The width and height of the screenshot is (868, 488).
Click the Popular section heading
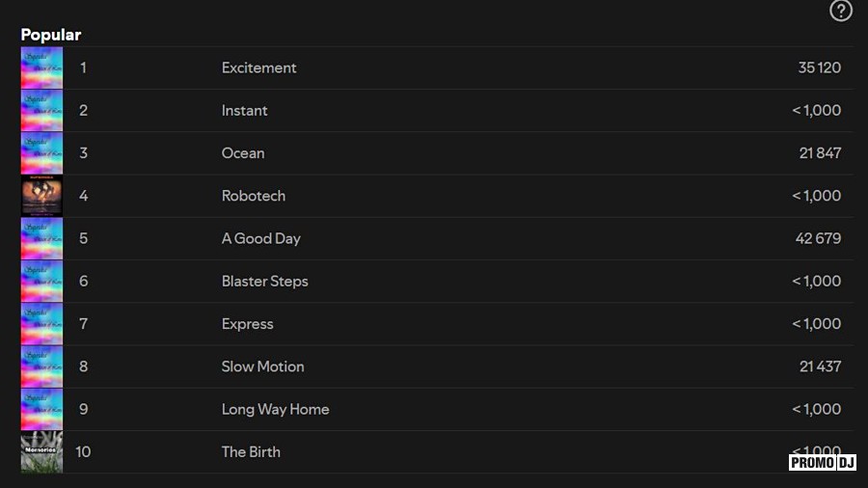coord(51,35)
